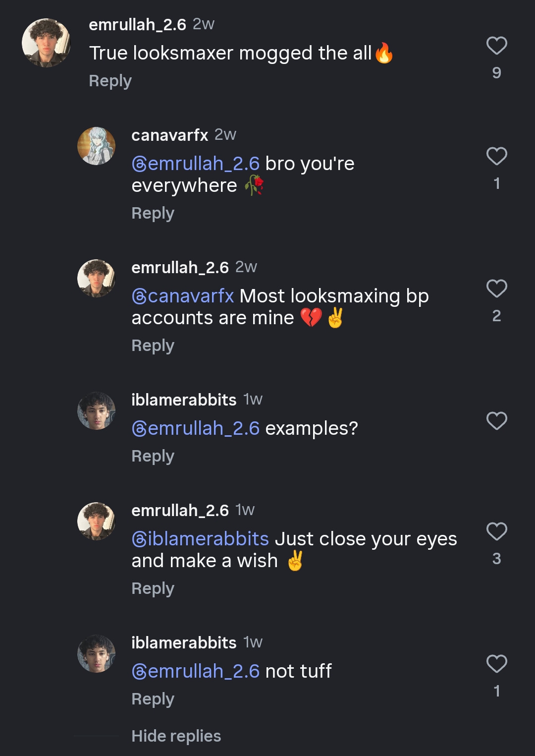Like the 'True looksmaxer mogged the all' comment
535x756 pixels.
pos(496,46)
